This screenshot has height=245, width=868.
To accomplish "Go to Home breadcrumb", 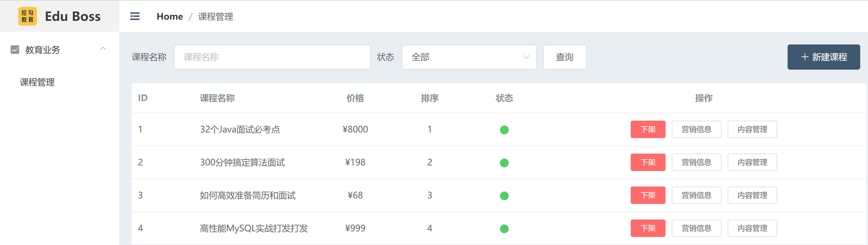I will click(x=170, y=16).
